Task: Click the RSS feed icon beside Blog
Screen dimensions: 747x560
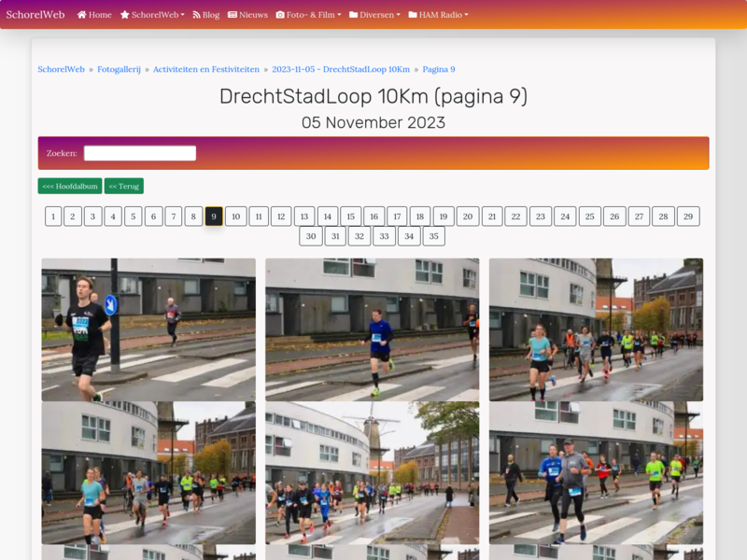Action: pyautogui.click(x=196, y=15)
